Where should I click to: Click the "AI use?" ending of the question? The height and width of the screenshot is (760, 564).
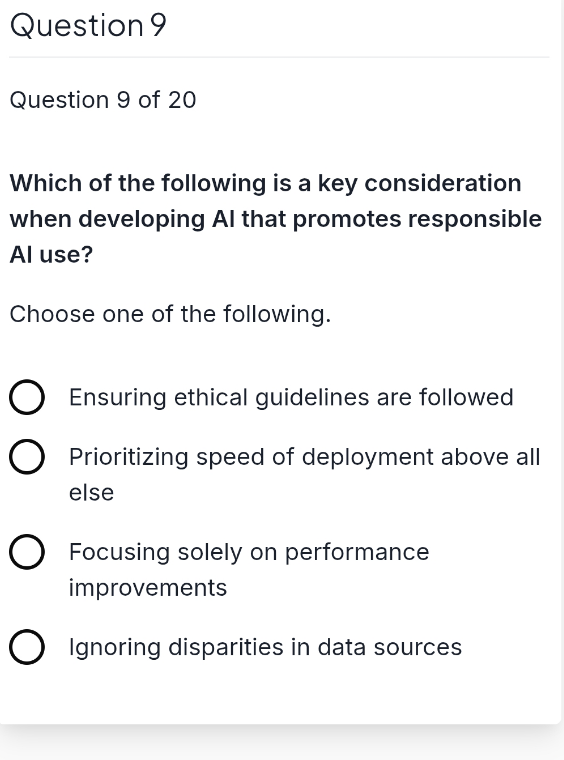pyautogui.click(x=51, y=254)
